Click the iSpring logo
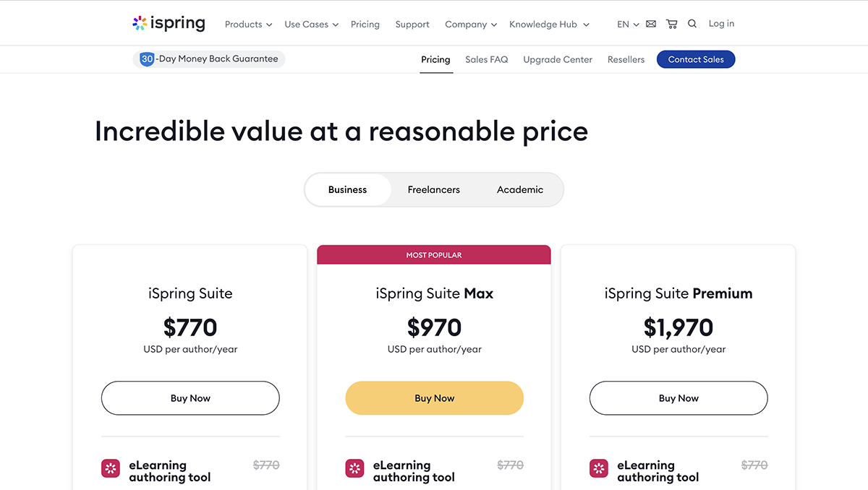This screenshot has height=490, width=868. (x=169, y=22)
